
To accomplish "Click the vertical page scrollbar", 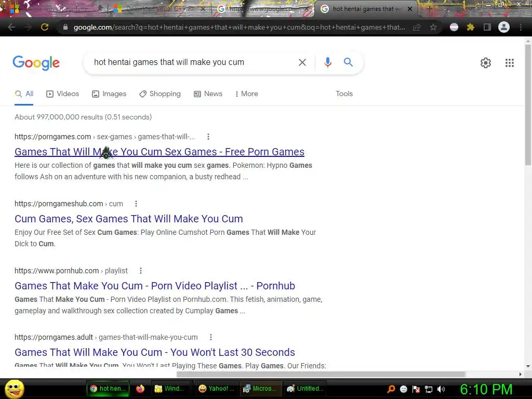I will pyautogui.click(x=528, y=105).
